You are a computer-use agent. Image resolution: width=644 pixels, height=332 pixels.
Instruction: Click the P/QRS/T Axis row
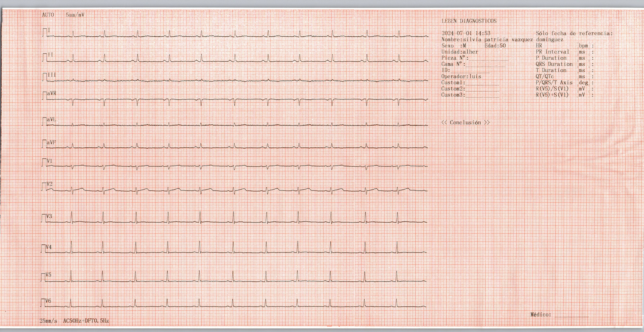click(x=565, y=83)
